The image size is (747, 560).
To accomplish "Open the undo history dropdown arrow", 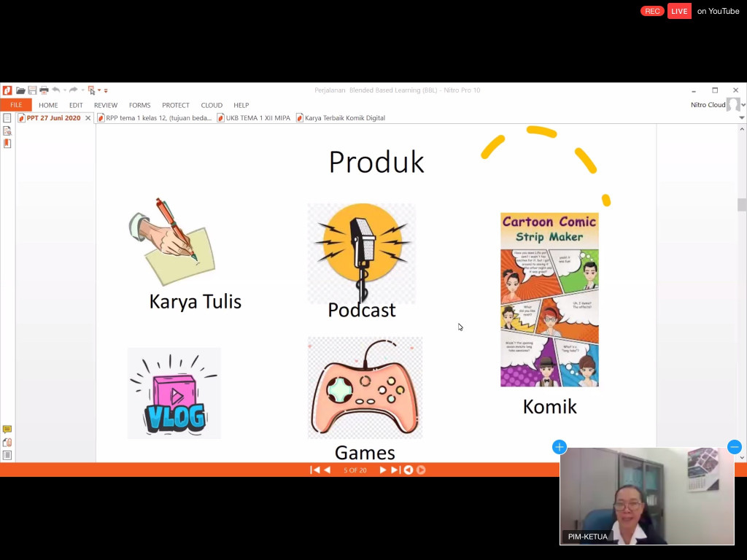I will coord(64,90).
